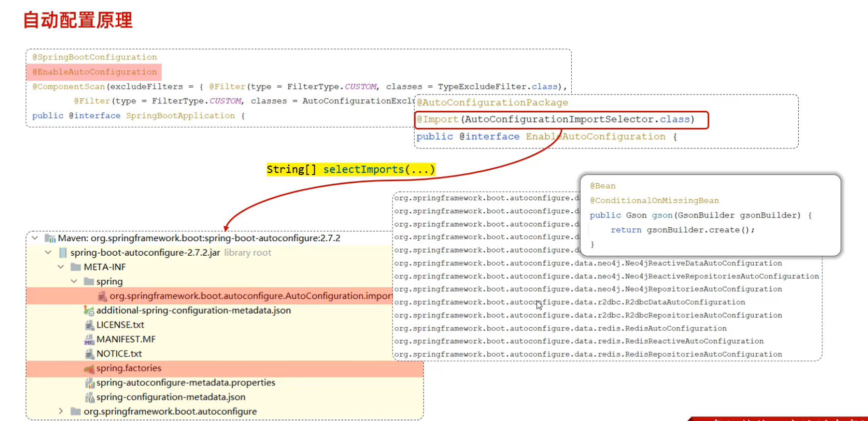This screenshot has width=868, height=421.
Task: Open spring-configuration-metadata.json
Action: click(171, 398)
